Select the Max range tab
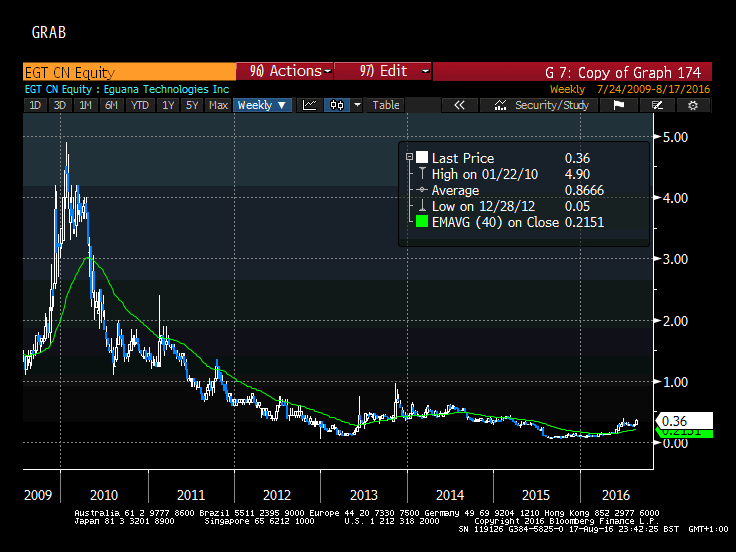Screen dimensions: 736x552 [x=218, y=105]
